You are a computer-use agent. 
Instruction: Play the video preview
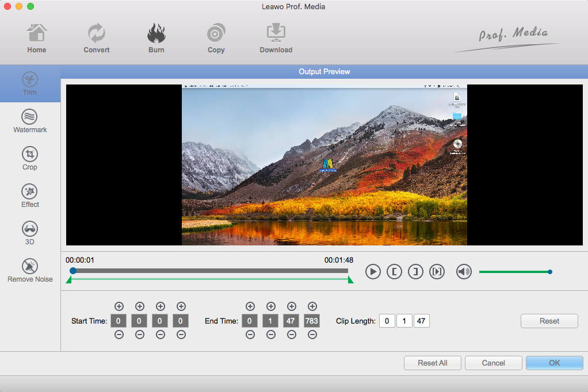coord(373,272)
